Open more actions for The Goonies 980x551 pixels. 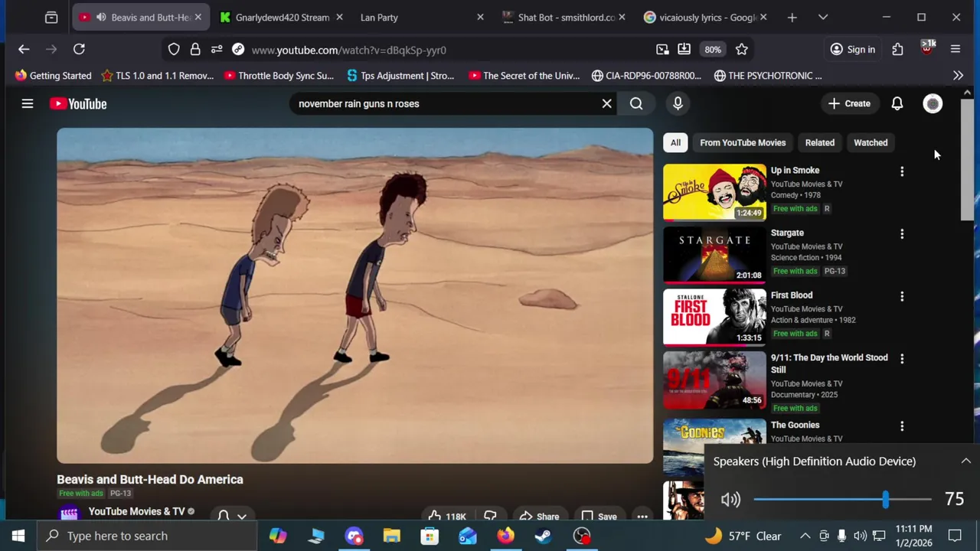tap(902, 425)
